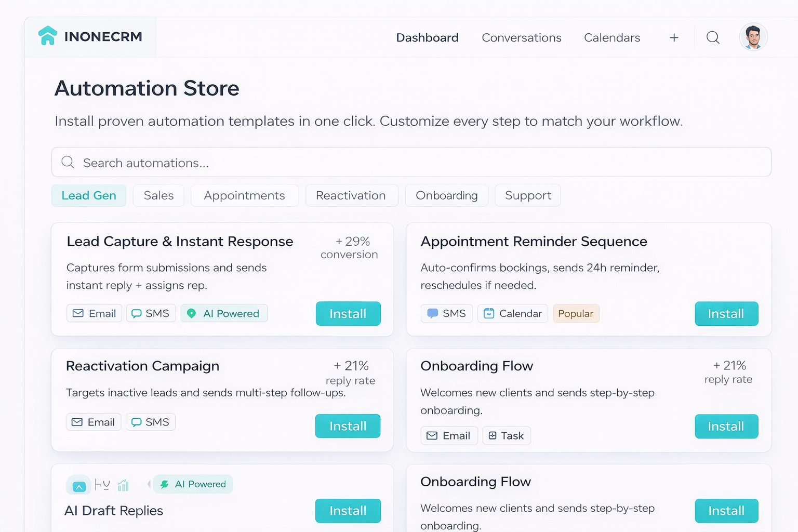This screenshot has width=798, height=532.
Task: Click the plus icon in the navigation bar
Action: tap(674, 37)
